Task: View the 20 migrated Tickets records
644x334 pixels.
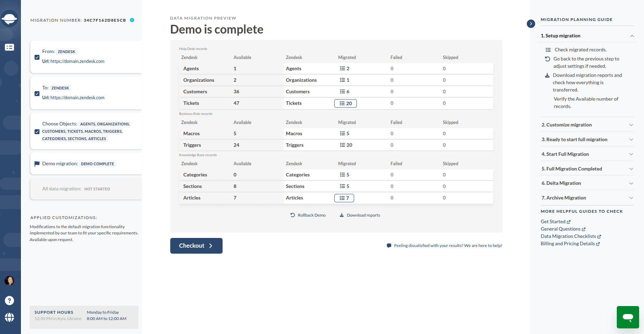Action: [x=345, y=103]
